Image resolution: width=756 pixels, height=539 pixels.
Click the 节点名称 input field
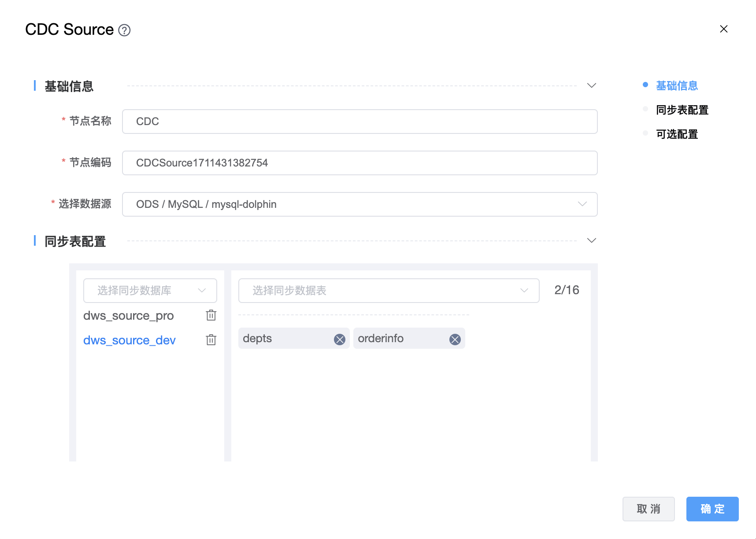[359, 122]
